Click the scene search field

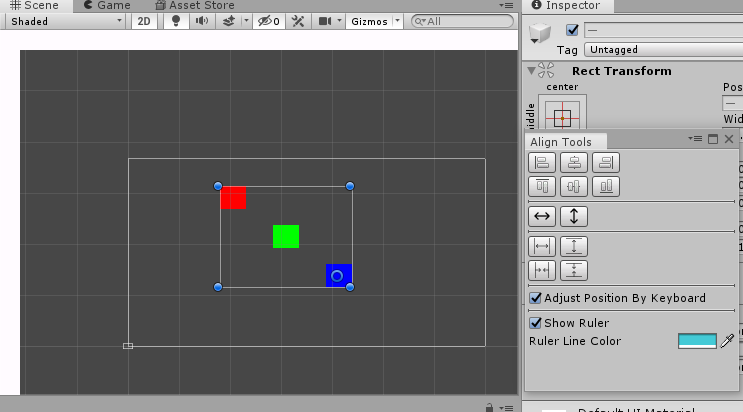[x=462, y=21]
